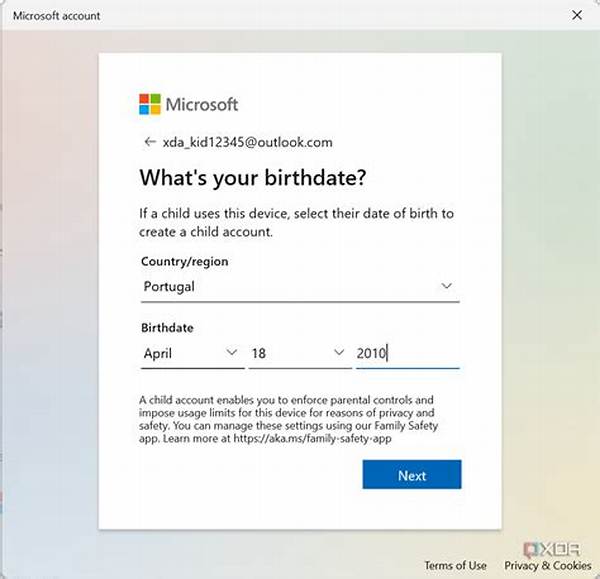This screenshot has height=579, width=600.
Task: Open the Privacy & Cookies link
Action: (548, 565)
